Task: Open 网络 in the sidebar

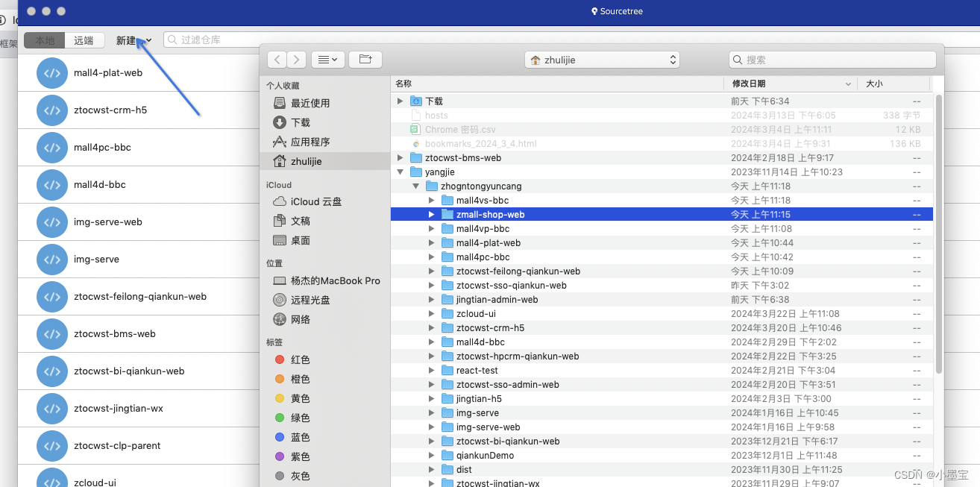Action: [301, 319]
